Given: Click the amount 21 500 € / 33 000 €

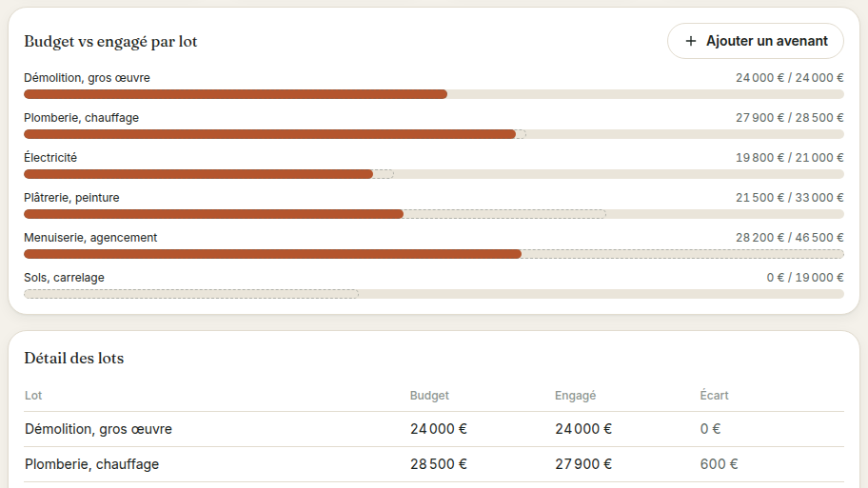Looking at the screenshot, I should click(789, 198).
